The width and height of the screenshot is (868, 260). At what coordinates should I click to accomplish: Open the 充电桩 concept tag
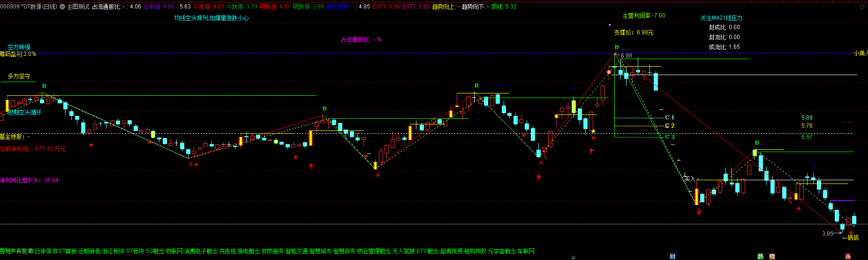coord(228,251)
